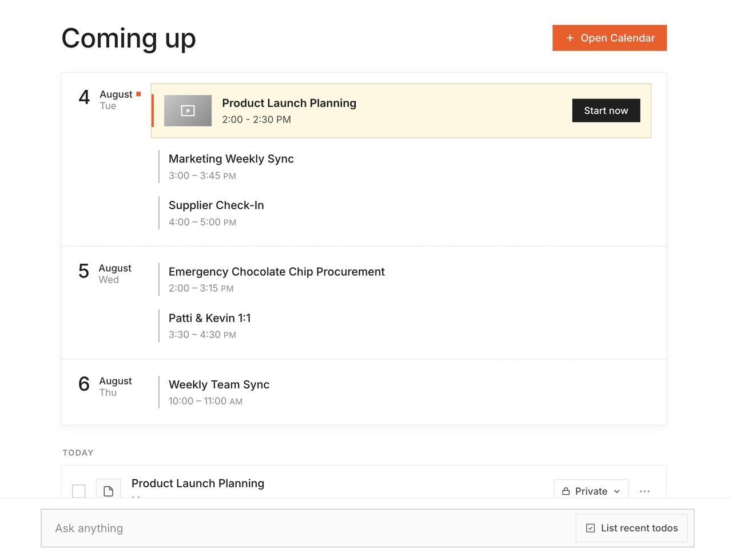This screenshot has height=560, width=732.
Task: Click the Open Calendar button
Action: click(610, 38)
